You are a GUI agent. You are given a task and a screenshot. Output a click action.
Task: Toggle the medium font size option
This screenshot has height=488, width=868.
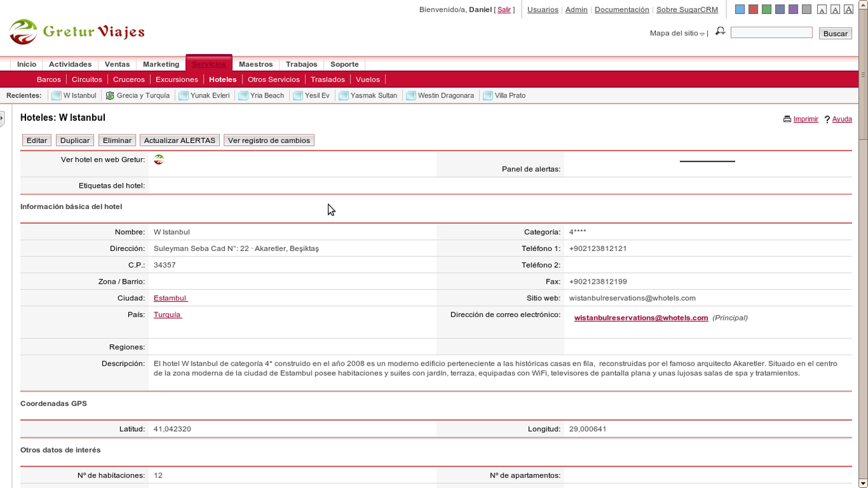(x=836, y=9)
